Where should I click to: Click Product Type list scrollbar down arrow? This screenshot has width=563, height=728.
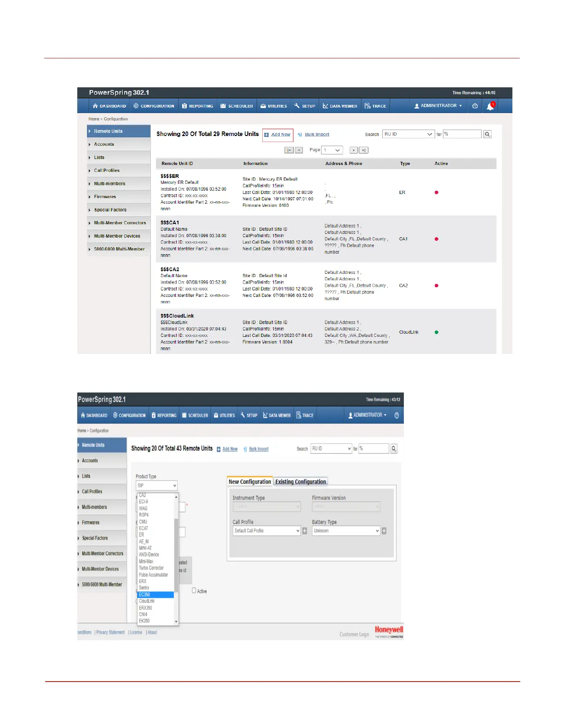[176, 622]
